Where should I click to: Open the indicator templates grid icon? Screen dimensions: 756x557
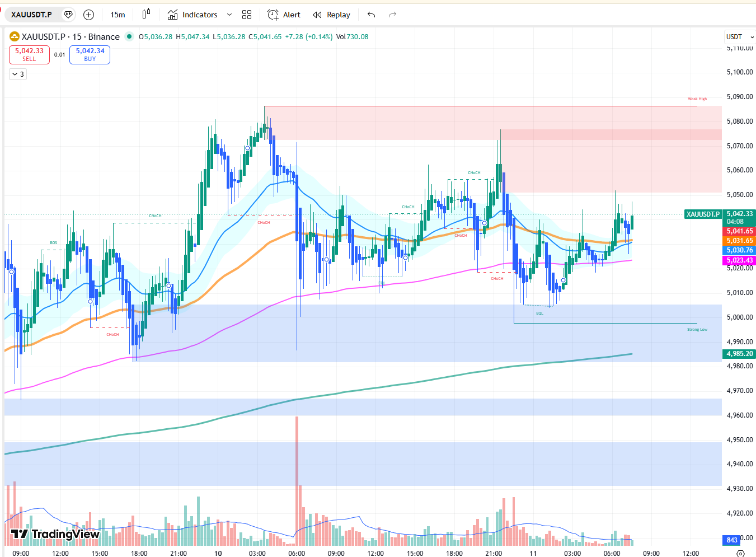tap(247, 15)
